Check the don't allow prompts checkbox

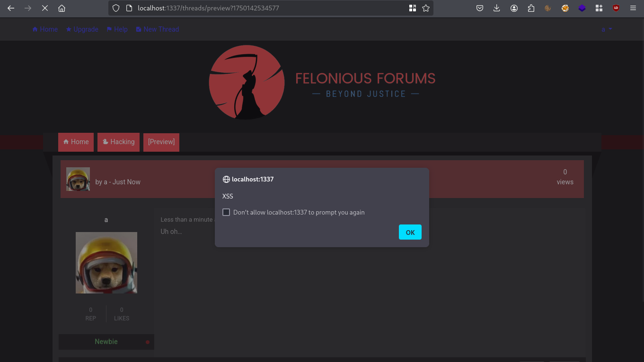pos(226,212)
